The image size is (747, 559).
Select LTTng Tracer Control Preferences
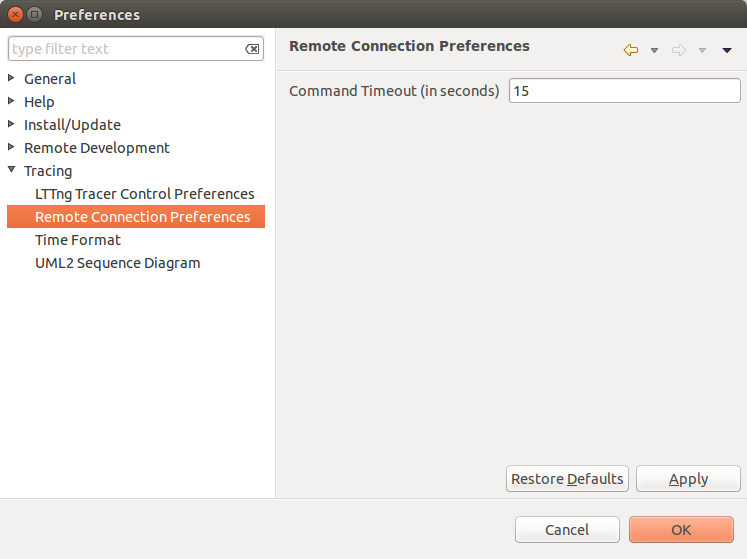click(x=144, y=194)
